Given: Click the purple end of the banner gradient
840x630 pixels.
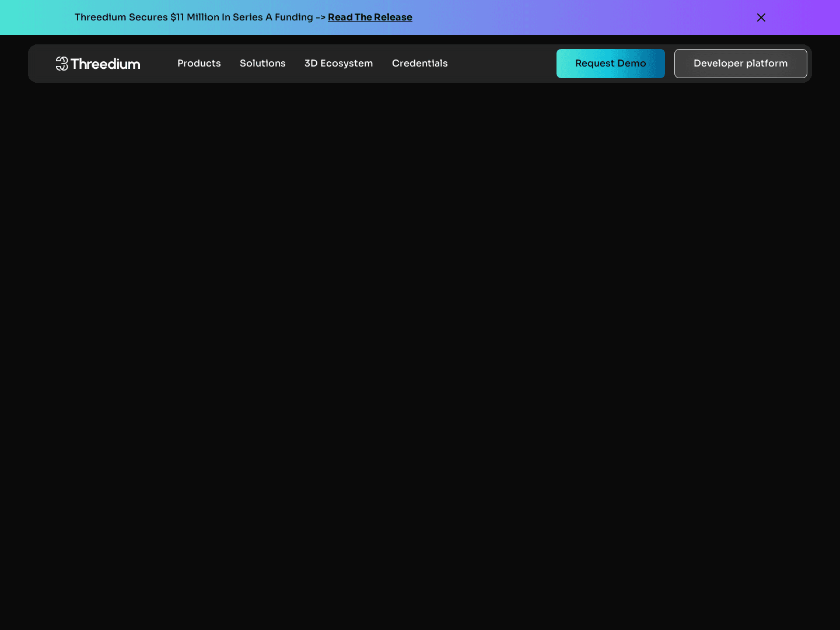Looking at the screenshot, I should (817, 17).
